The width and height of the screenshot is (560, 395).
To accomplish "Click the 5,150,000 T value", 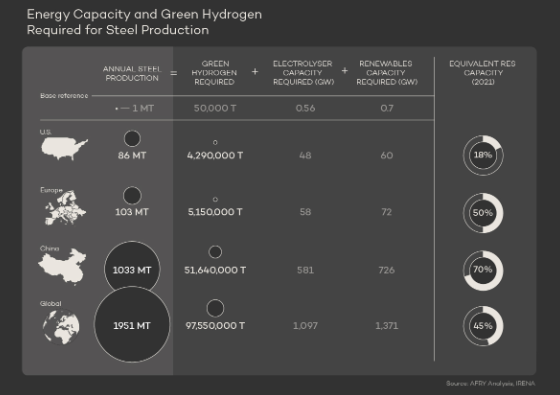I will [215, 212].
